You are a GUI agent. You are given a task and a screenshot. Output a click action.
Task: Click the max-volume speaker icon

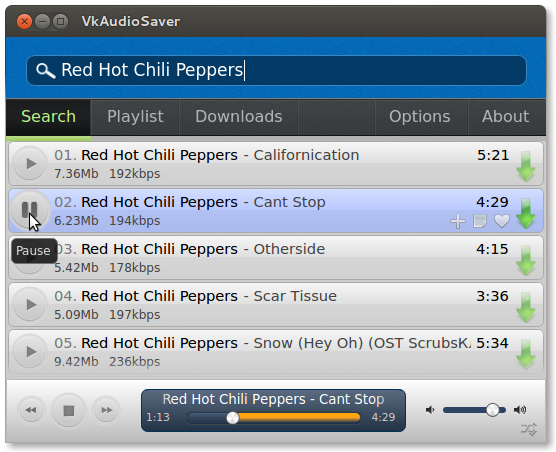(520, 410)
